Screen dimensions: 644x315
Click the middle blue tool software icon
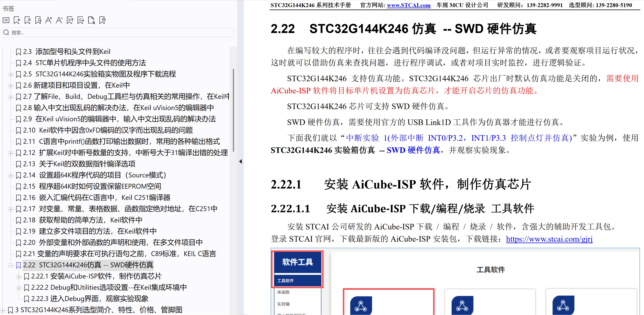tap(462, 305)
